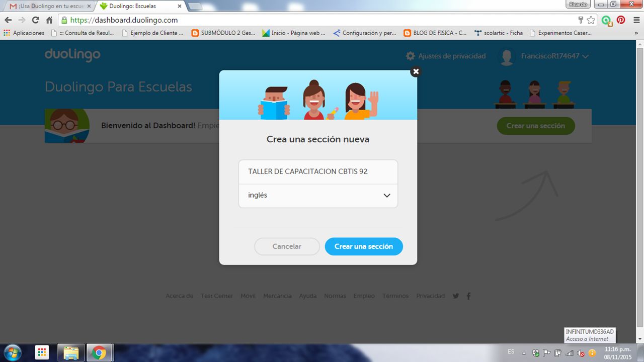The height and width of the screenshot is (362, 644).
Task: Open Ejemplo de Cliente bookmark
Action: click(152, 33)
